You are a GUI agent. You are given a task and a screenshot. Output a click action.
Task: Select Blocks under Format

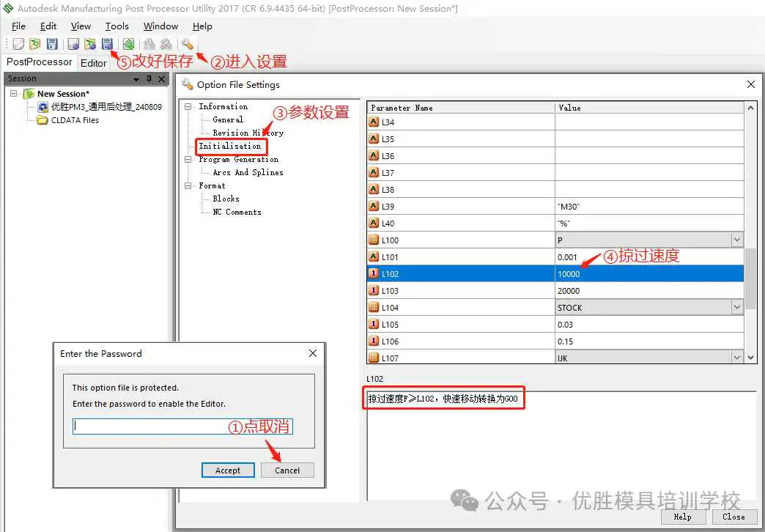click(226, 199)
